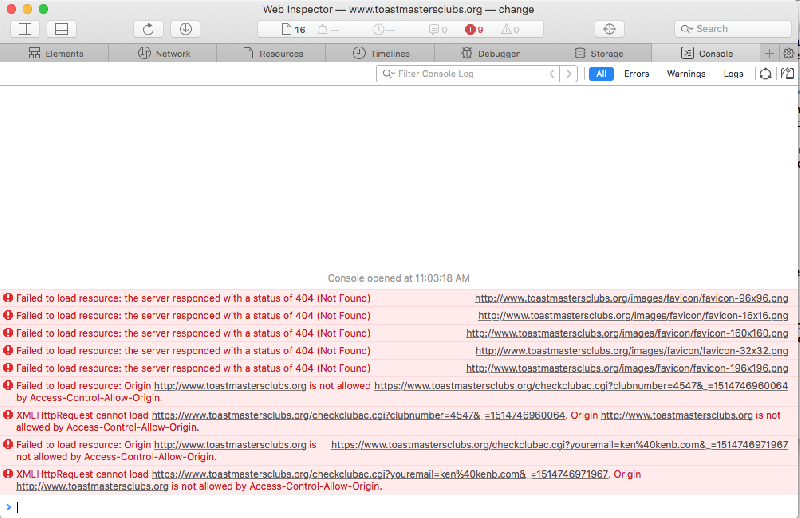Screen dimensions: 800x518
Task: Add a new tab with plus button
Action: [x=769, y=53]
